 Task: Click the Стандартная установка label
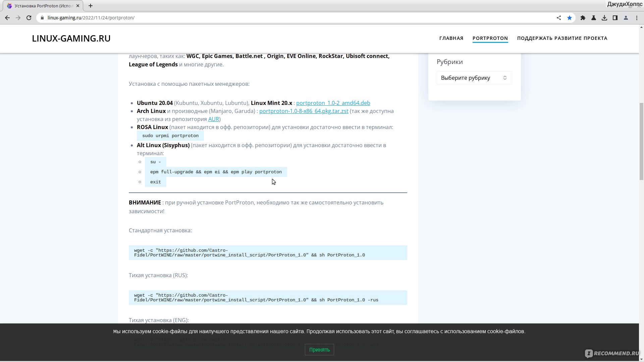point(160,230)
